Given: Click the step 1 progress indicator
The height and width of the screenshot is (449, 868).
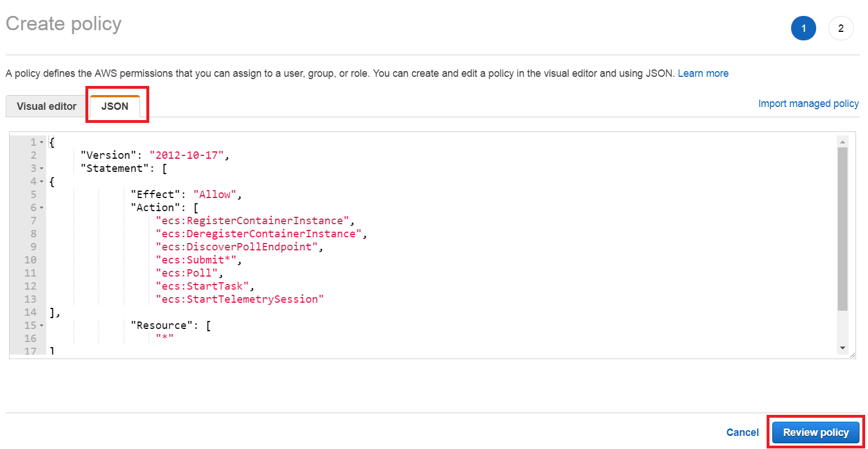Looking at the screenshot, I should click(x=804, y=28).
